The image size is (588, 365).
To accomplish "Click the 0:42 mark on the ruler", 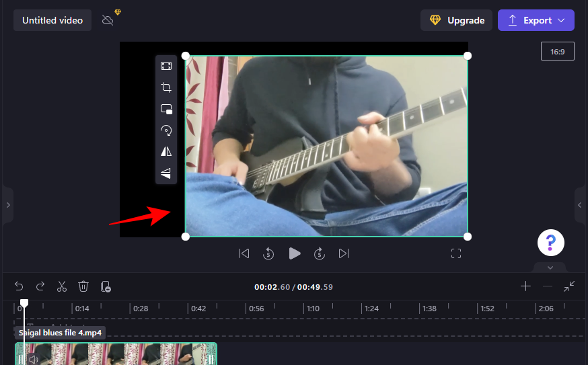I will [198, 309].
